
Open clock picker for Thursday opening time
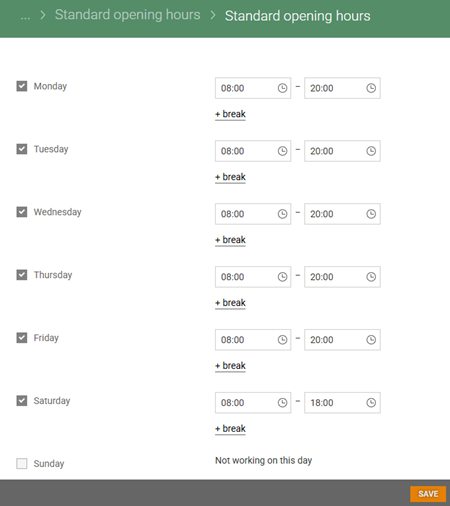[x=282, y=277]
